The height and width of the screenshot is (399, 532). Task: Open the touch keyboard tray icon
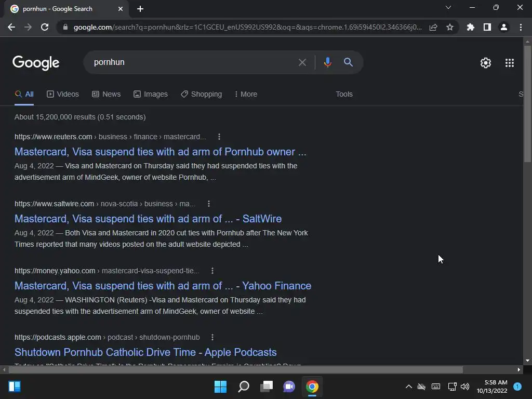(x=436, y=387)
